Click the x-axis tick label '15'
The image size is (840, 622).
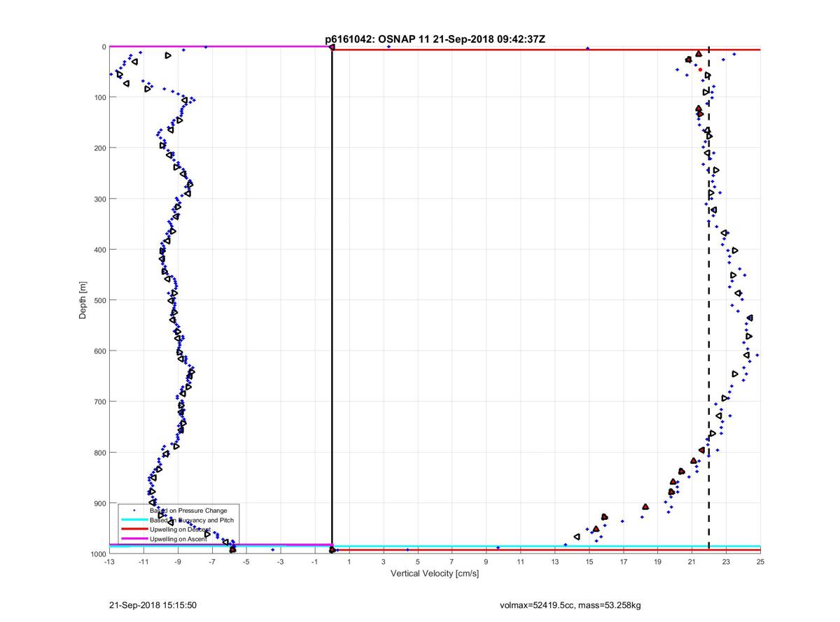pyautogui.click(x=589, y=561)
